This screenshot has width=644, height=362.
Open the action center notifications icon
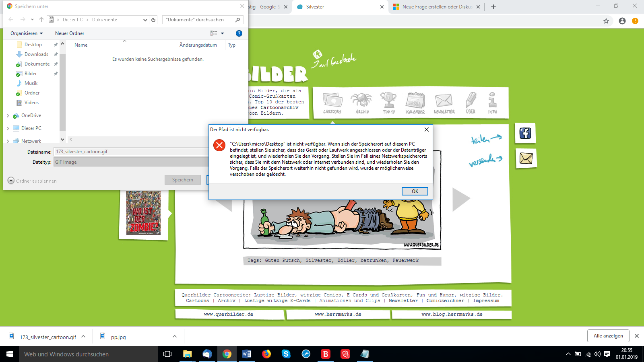607,354
